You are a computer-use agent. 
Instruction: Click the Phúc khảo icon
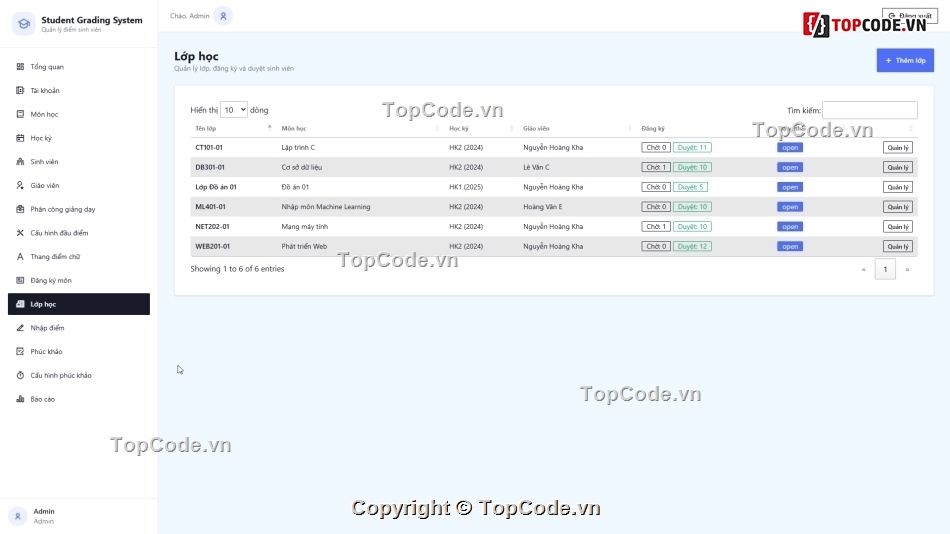click(x=20, y=352)
